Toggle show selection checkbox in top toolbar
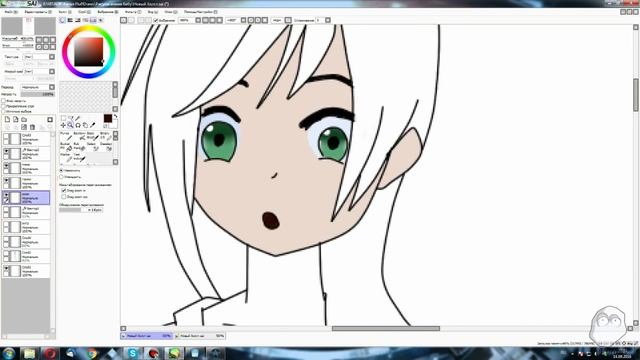The height and width of the screenshot is (360, 640). point(156,20)
